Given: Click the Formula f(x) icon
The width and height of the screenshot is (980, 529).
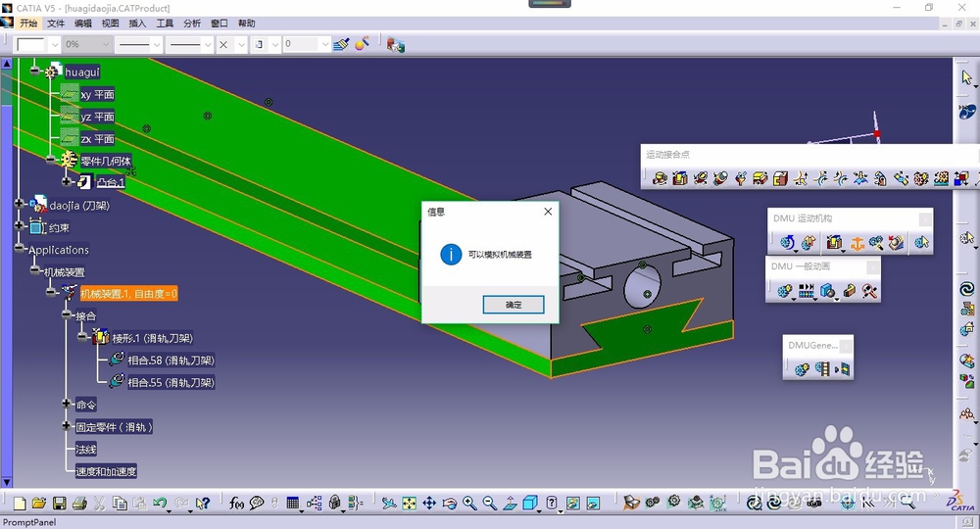Looking at the screenshot, I should pyautogui.click(x=236, y=503).
